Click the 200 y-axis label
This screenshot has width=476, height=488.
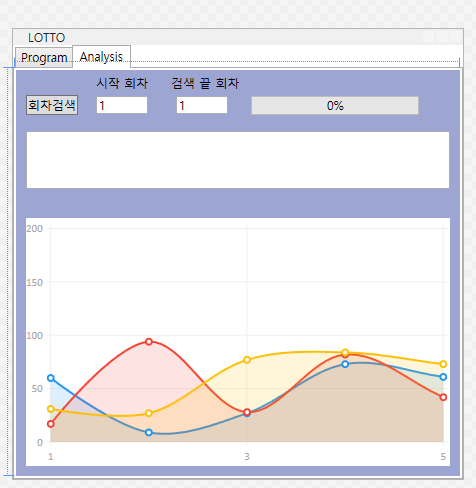[35, 229]
